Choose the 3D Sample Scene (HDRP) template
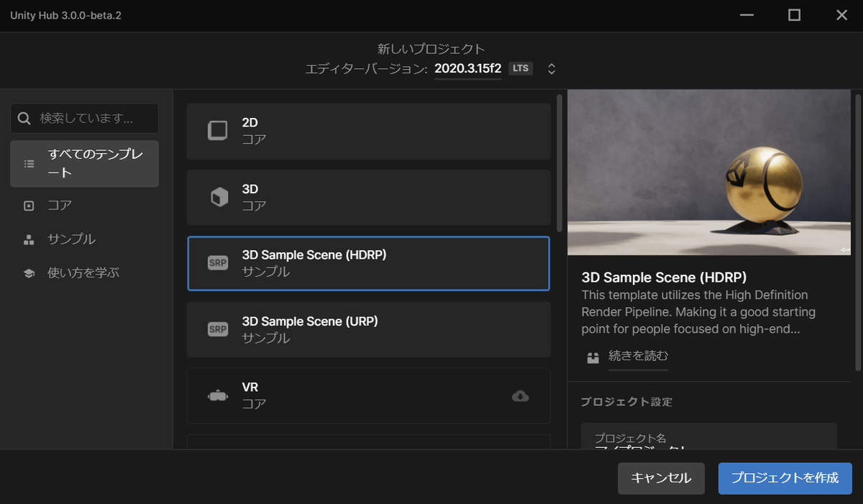863x504 pixels. [368, 263]
